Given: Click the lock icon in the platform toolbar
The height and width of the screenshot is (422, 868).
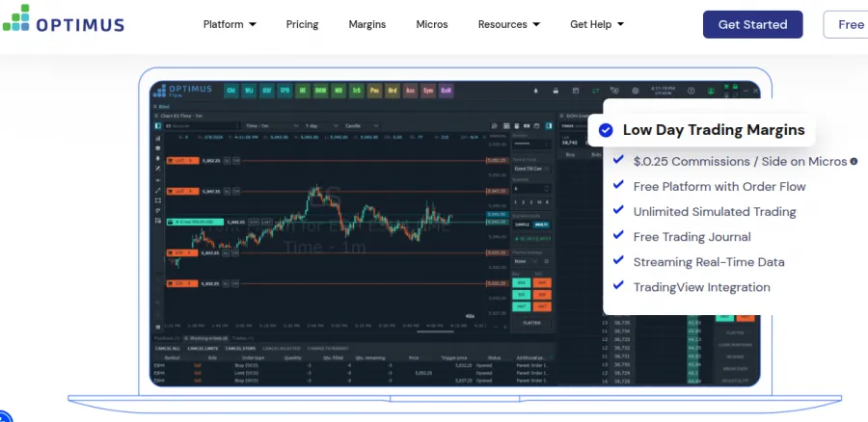Looking at the screenshot, I should point(556,91).
